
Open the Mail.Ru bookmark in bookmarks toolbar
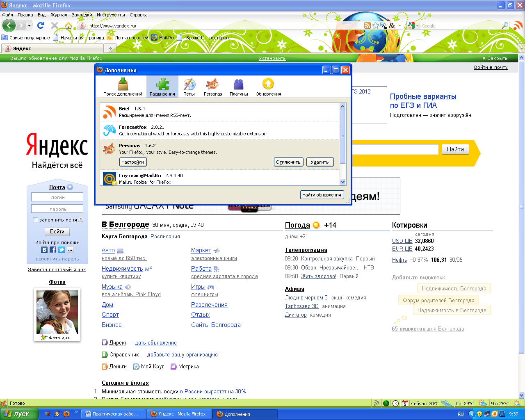[162, 37]
